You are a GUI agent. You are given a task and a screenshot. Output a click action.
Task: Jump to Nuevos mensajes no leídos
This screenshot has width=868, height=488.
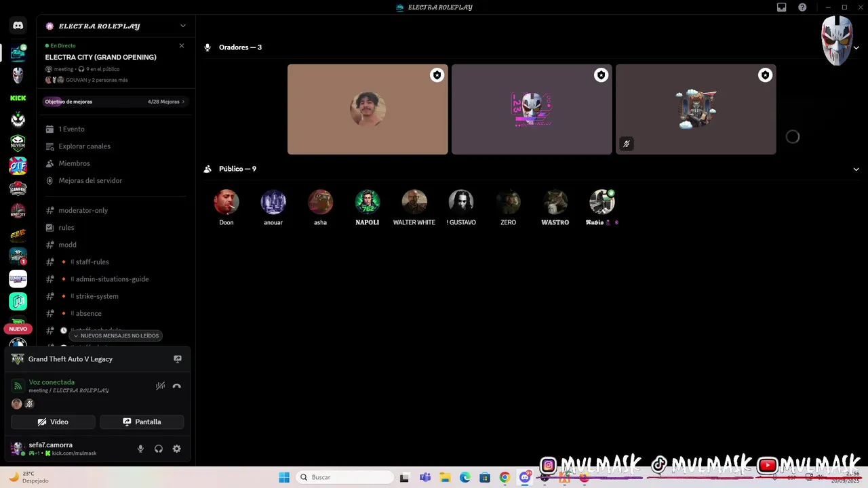click(116, 335)
